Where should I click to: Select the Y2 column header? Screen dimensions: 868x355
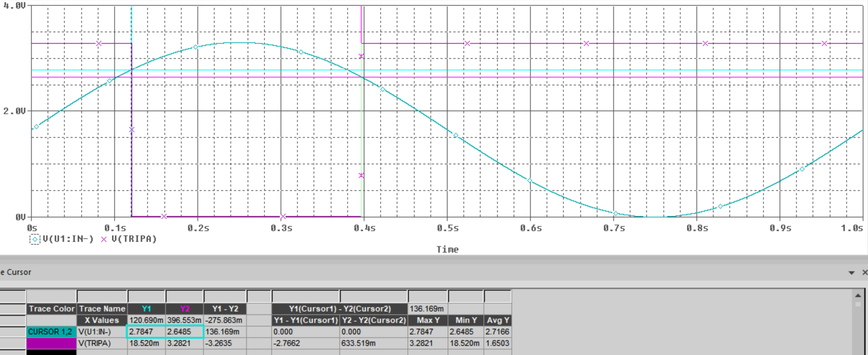click(184, 309)
